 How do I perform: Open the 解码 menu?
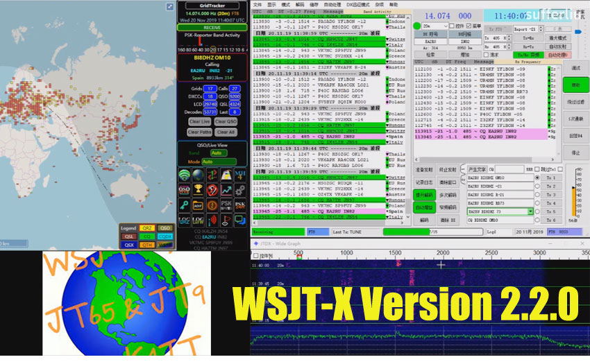click(300, 5)
